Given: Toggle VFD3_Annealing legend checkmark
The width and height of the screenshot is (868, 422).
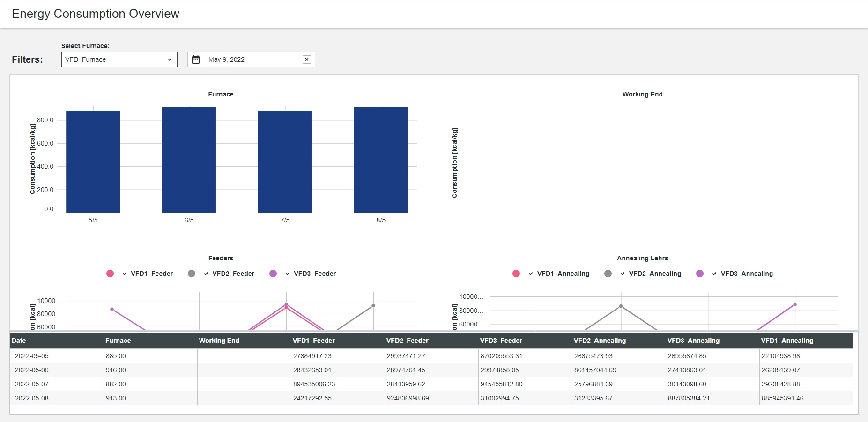Looking at the screenshot, I should click(714, 274).
